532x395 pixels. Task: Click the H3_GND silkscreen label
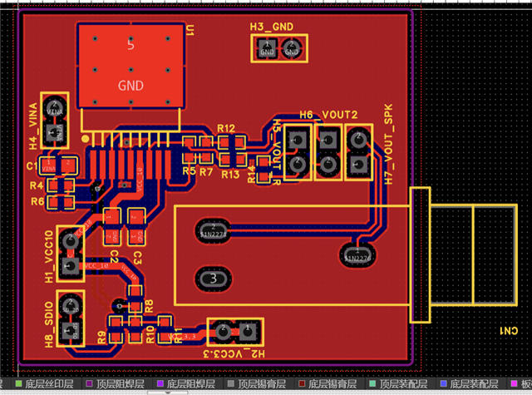tap(272, 27)
